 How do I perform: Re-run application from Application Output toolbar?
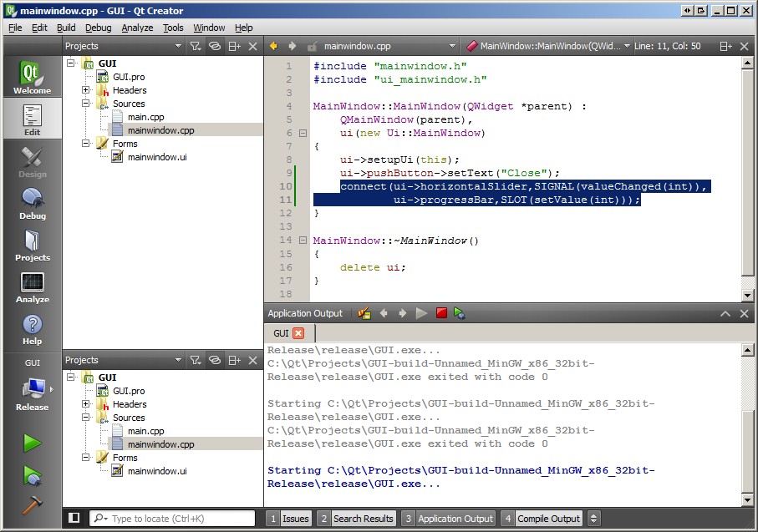(x=421, y=313)
